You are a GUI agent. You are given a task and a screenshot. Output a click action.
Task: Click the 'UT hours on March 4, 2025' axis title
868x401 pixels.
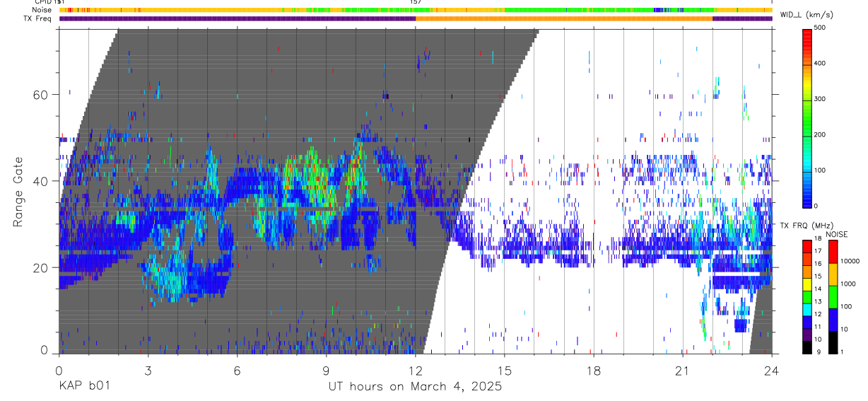pyautogui.click(x=415, y=387)
